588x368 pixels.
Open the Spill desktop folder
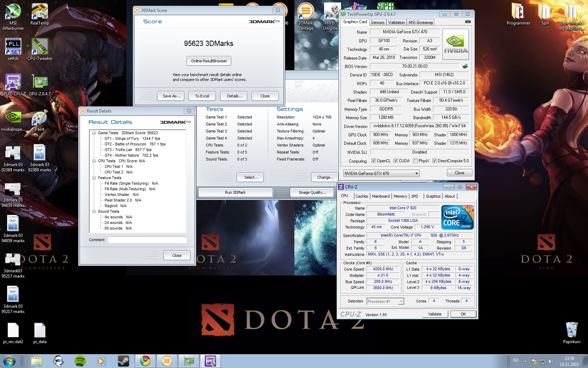[545, 14]
